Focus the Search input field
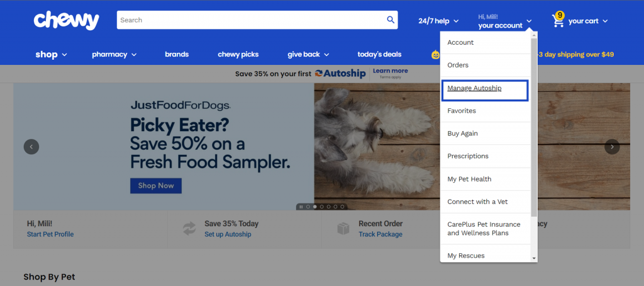Image resolution: width=644 pixels, height=286 pixels. click(251, 20)
